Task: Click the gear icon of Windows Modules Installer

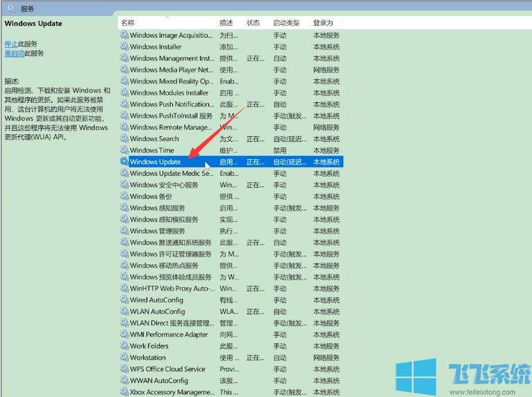Action: 124,92
